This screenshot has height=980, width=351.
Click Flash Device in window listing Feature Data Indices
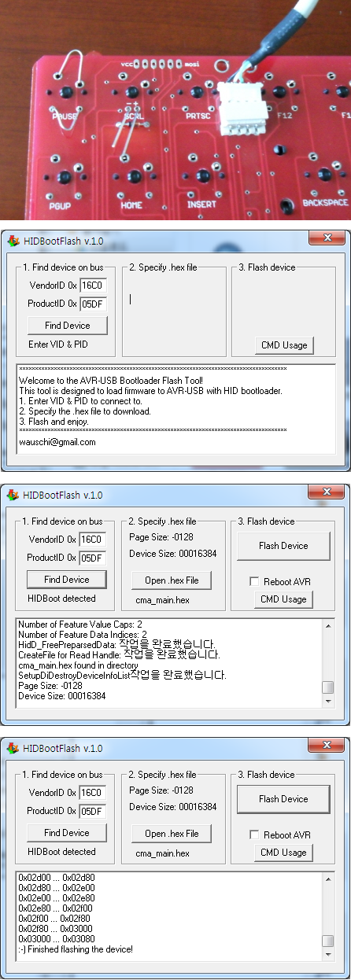[x=283, y=546]
